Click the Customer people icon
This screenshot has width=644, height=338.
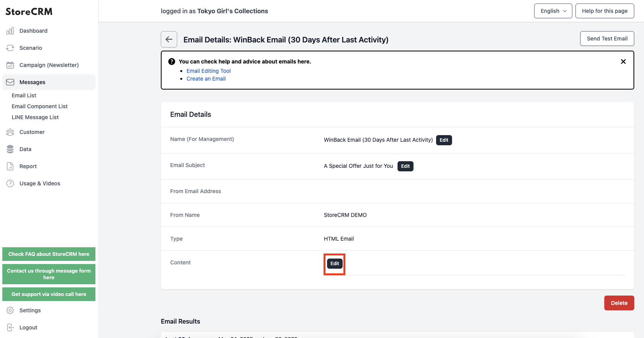(10, 132)
